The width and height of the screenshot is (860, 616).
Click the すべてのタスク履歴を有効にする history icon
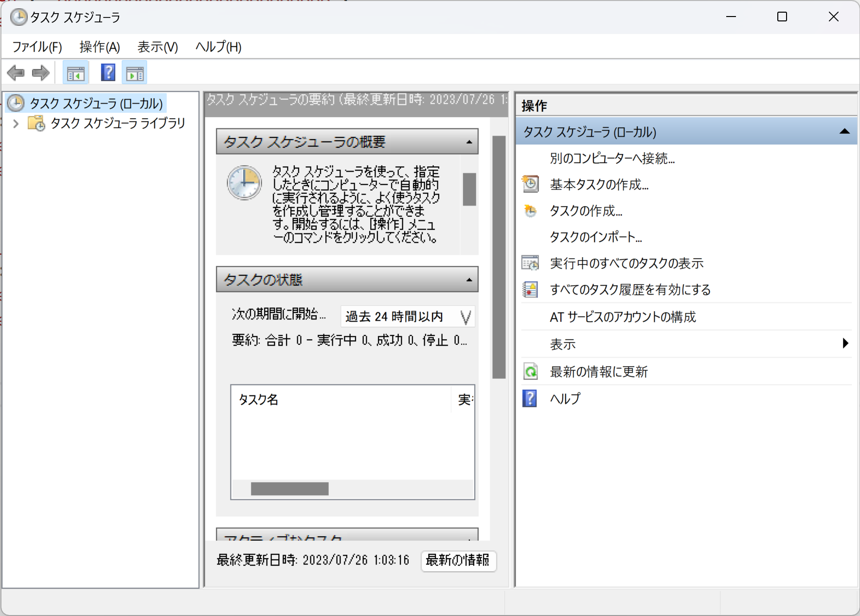530,289
